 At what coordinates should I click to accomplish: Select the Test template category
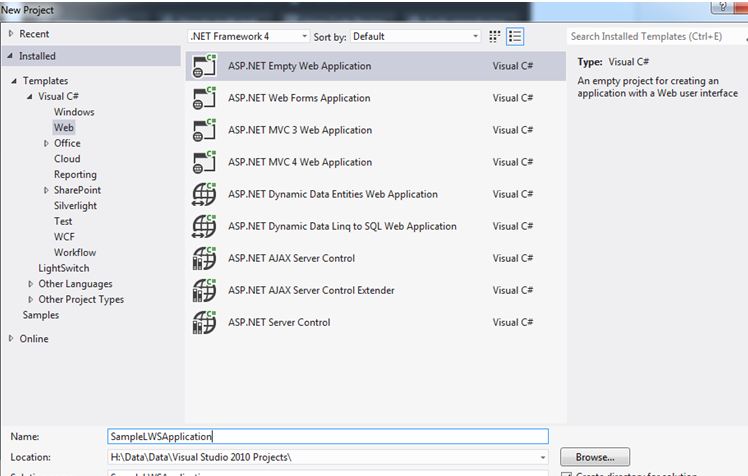(63, 221)
